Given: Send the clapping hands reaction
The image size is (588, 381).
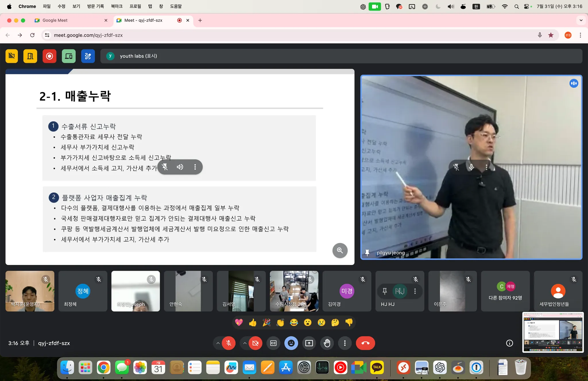Looking at the screenshot, I should [280, 323].
